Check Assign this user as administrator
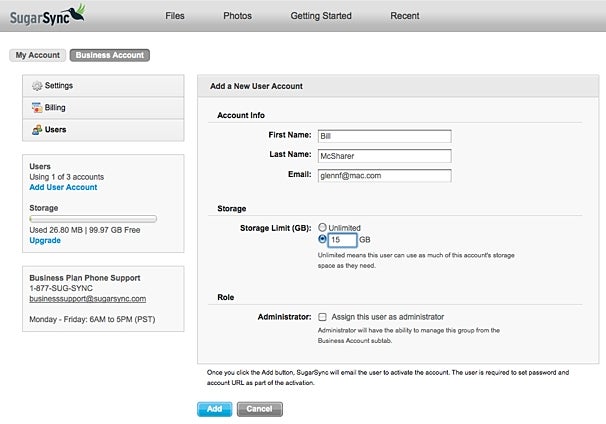This screenshot has height=424, width=606. (x=322, y=317)
